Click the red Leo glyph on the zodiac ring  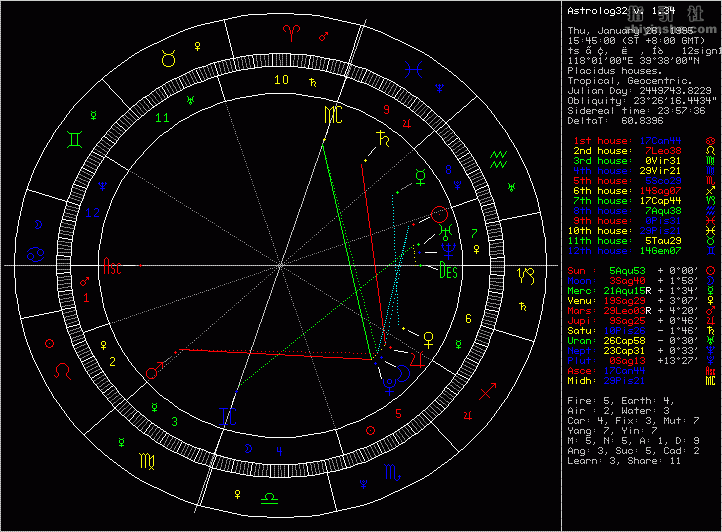click(63, 371)
